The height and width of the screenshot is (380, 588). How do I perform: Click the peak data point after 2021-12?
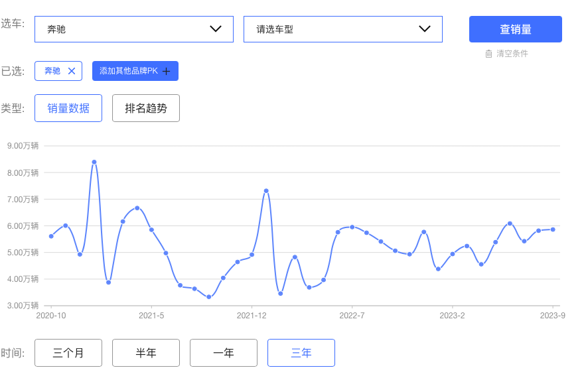266,191
